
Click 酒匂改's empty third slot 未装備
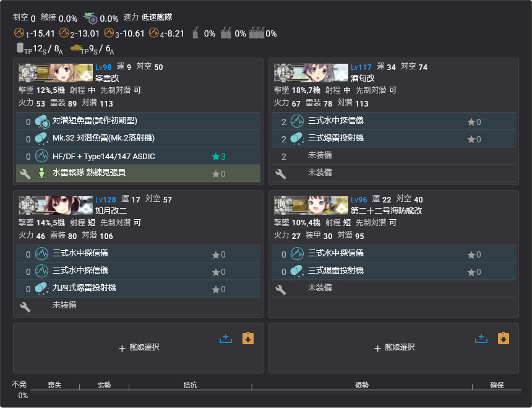tap(320, 155)
